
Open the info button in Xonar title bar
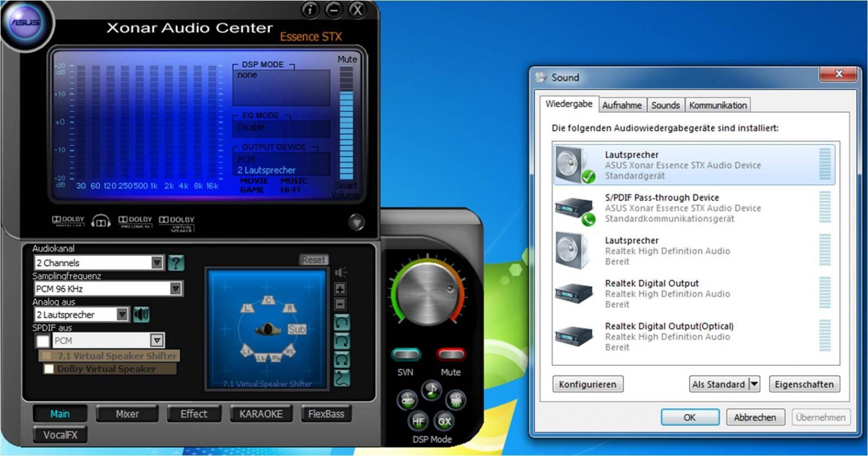click(x=310, y=9)
